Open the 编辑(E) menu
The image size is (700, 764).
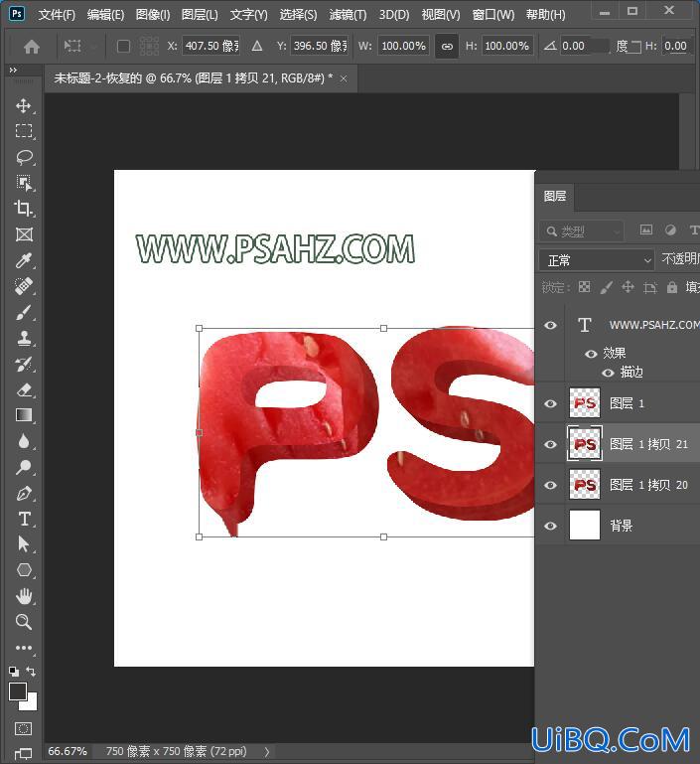(105, 15)
